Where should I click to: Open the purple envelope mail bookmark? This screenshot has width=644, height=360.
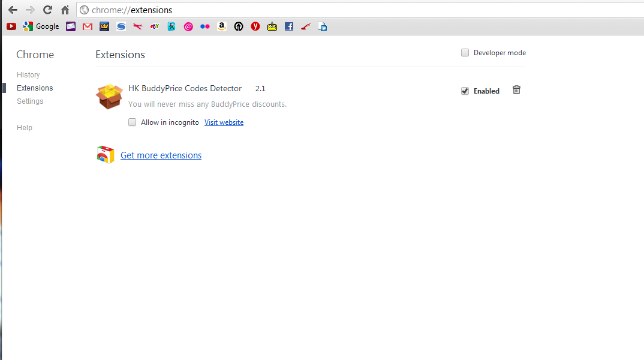click(x=71, y=27)
